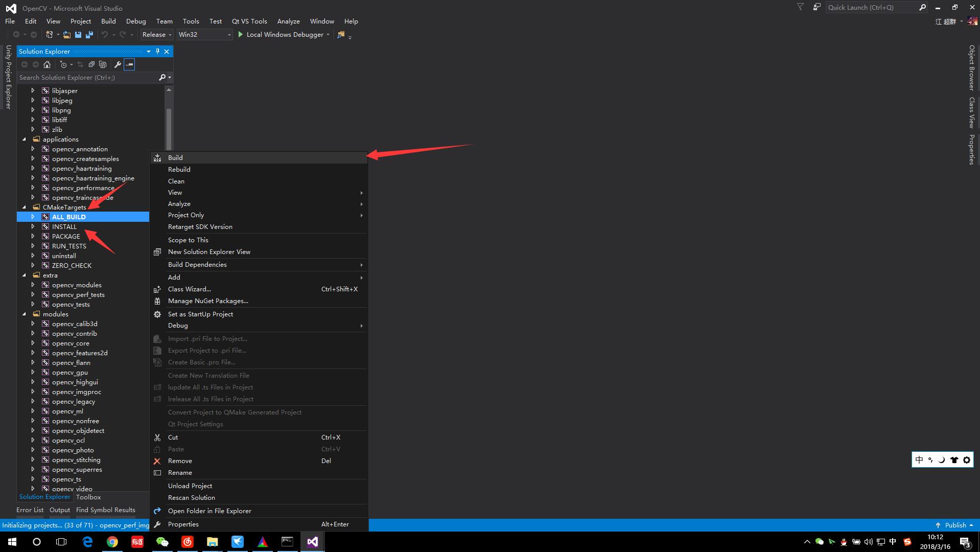Open Unity Project Explorer side tab
Image resolution: width=980 pixels, height=552 pixels.
pyautogui.click(x=8, y=77)
